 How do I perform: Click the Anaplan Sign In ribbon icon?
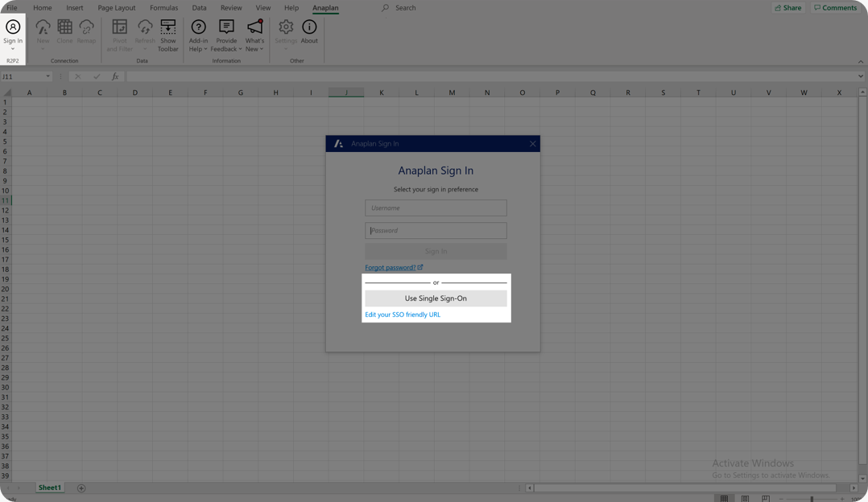[x=13, y=27]
